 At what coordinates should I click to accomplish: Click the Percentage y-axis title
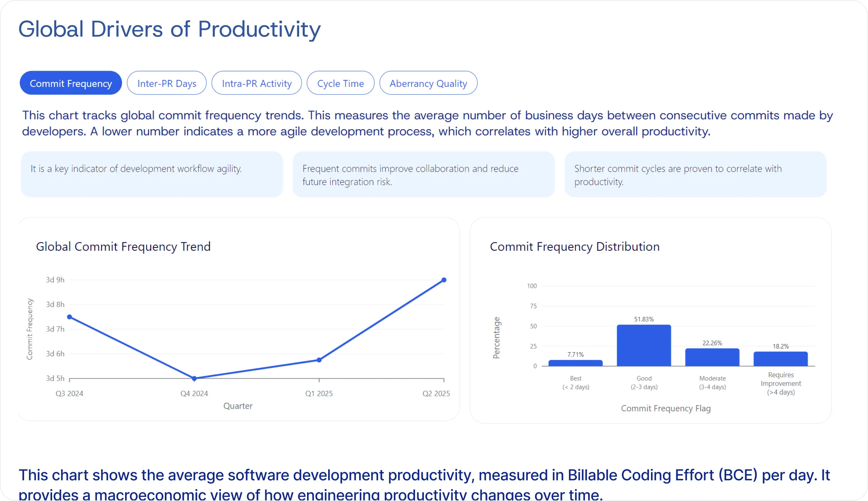(x=496, y=338)
